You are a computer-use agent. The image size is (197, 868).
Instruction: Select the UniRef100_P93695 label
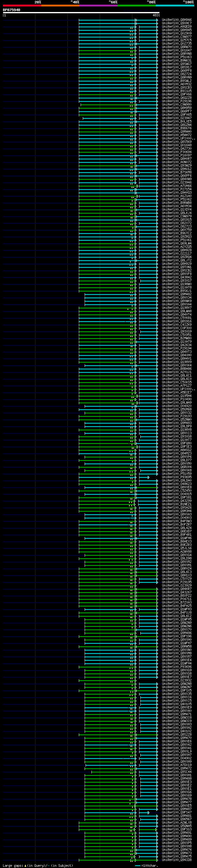click(x=177, y=477)
